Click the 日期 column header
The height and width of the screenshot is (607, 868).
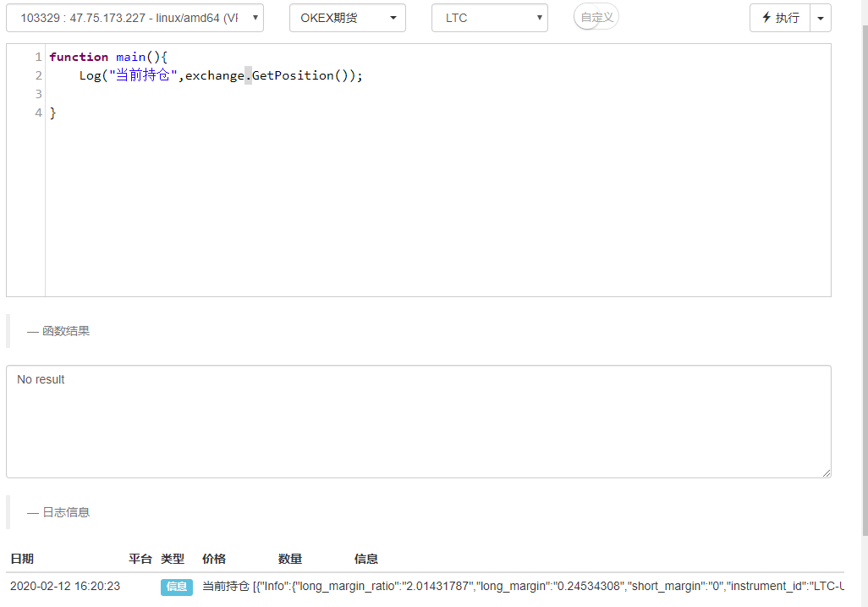click(22, 559)
